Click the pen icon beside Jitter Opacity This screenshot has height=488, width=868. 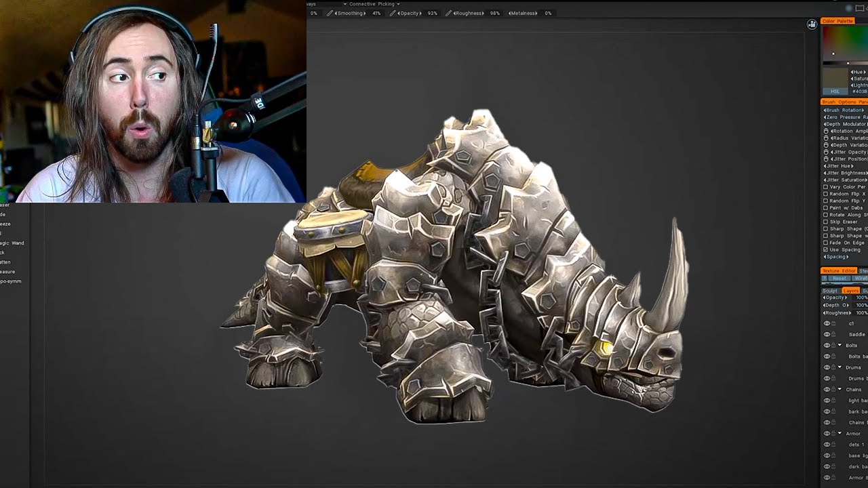tap(826, 152)
